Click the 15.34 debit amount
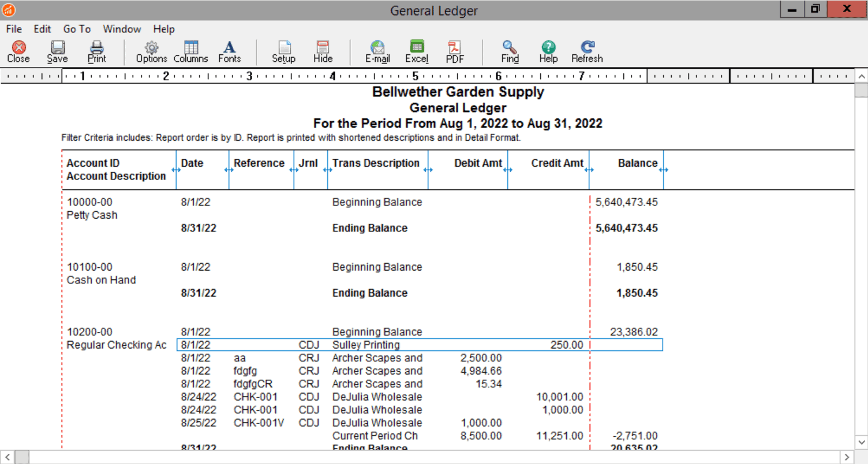 point(489,384)
